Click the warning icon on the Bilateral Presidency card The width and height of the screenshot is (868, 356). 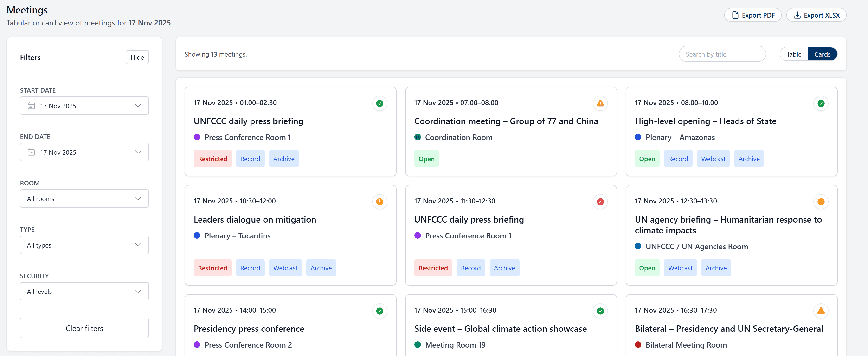click(x=821, y=311)
